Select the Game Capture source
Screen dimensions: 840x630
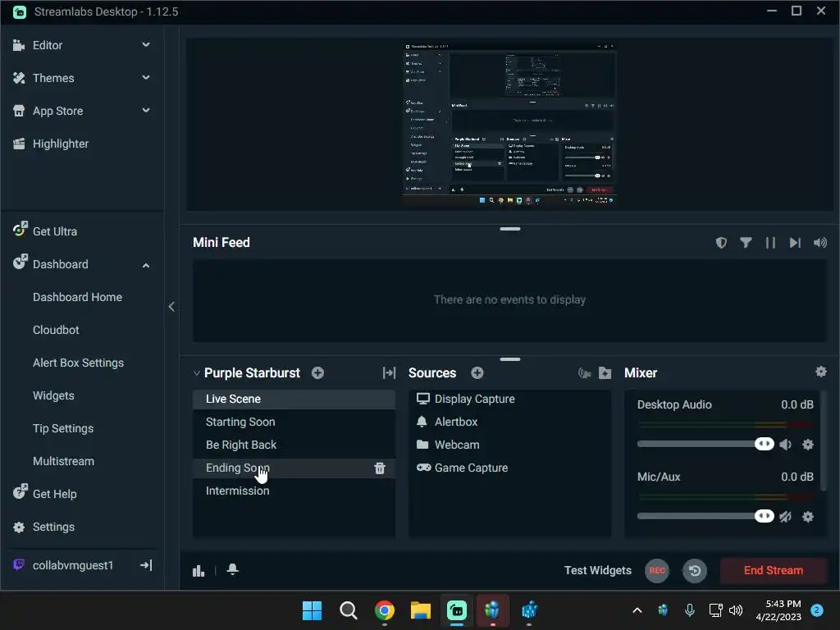coord(509,468)
